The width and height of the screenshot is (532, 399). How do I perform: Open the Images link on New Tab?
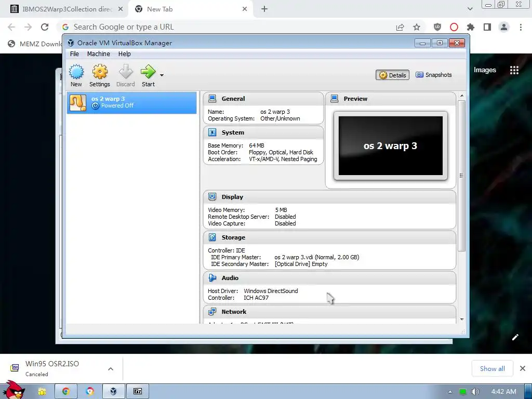485,70
